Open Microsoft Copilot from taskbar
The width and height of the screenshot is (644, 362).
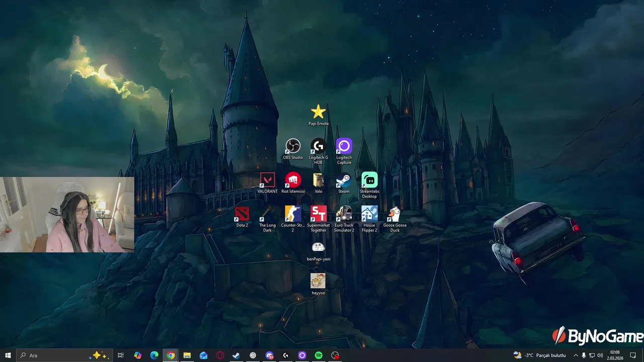(137, 355)
